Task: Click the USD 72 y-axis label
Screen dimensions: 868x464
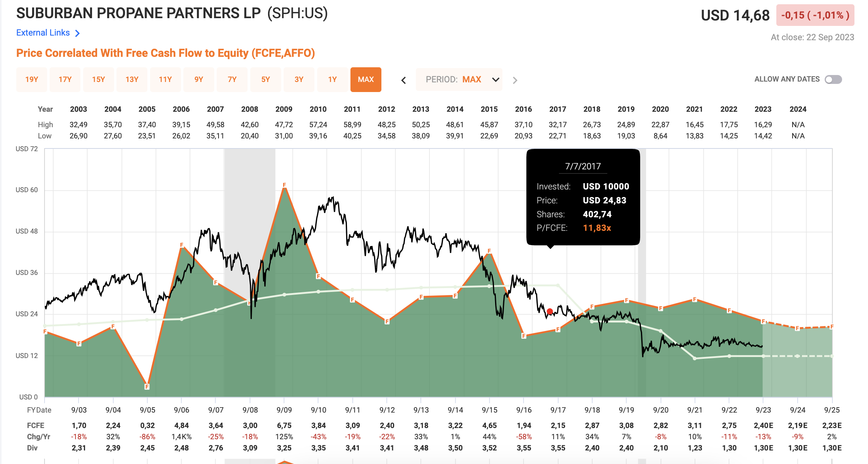Action: pos(27,149)
